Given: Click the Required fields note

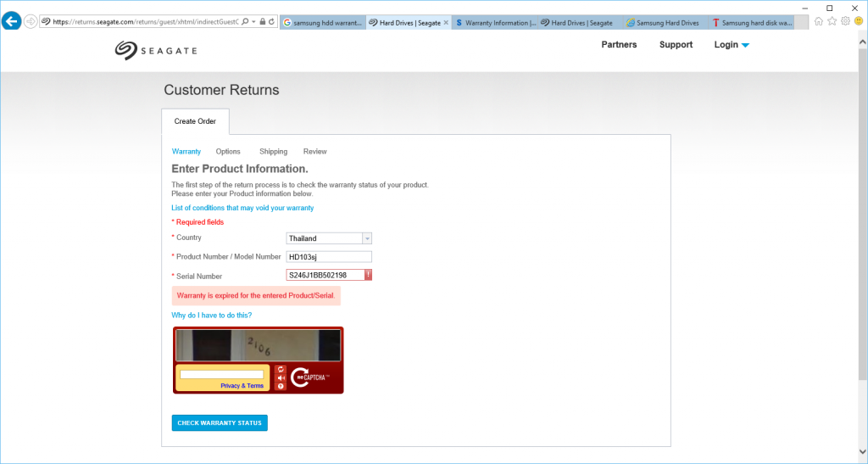Looking at the screenshot, I should coord(198,222).
